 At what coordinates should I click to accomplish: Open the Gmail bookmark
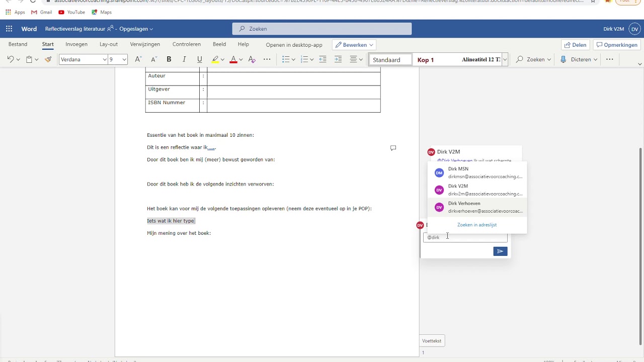point(41,12)
